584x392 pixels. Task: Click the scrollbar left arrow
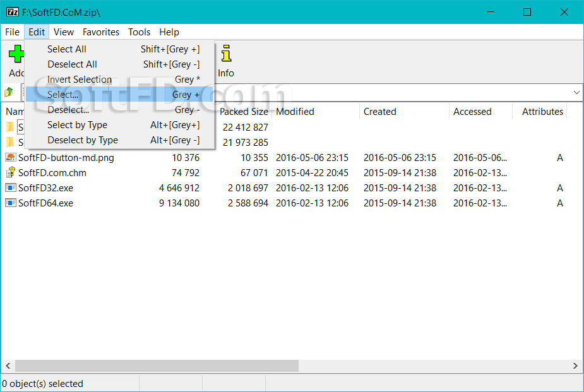(8, 365)
